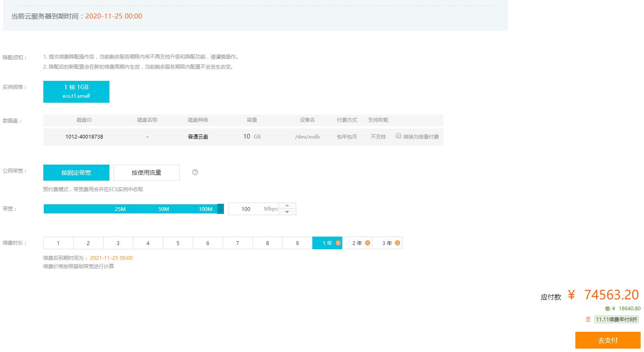Click the orange discount badge on 2年
Image resolution: width=644 pixels, height=352 pixels.
coord(367,243)
